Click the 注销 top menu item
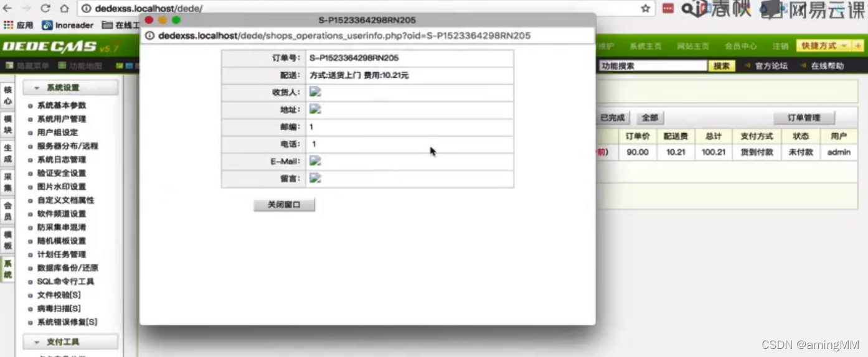This screenshot has width=868, height=357. tap(780, 47)
